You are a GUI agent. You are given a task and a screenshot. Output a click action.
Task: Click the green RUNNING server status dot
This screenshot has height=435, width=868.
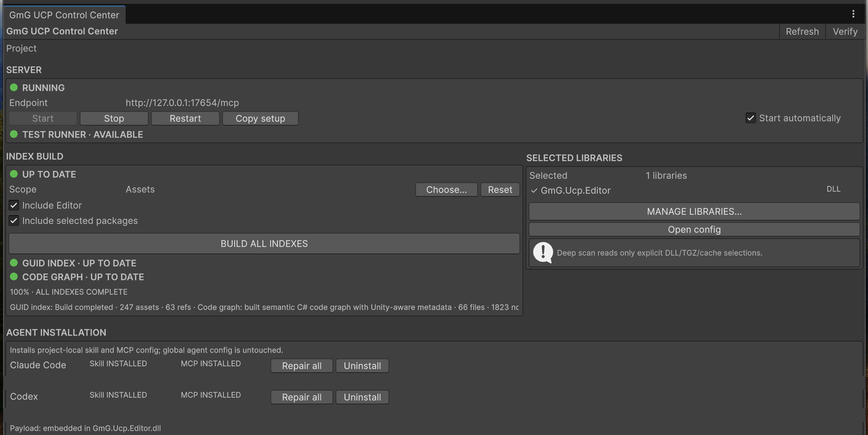point(14,87)
